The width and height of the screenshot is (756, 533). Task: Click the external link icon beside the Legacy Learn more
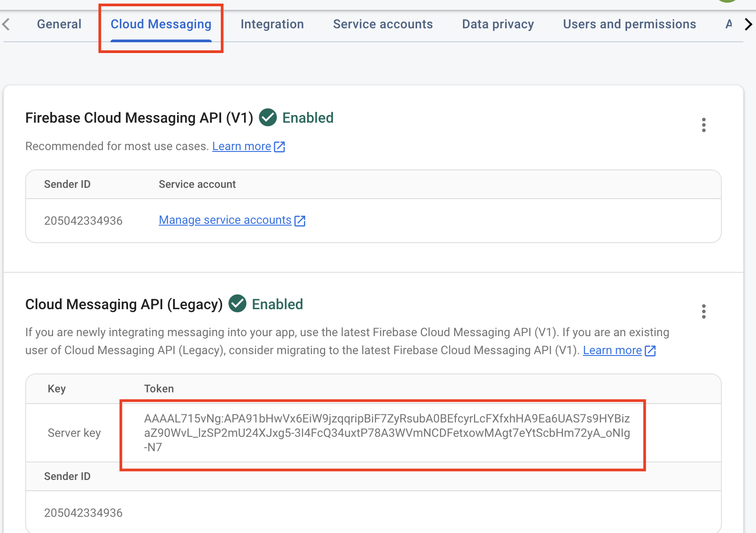(x=650, y=351)
